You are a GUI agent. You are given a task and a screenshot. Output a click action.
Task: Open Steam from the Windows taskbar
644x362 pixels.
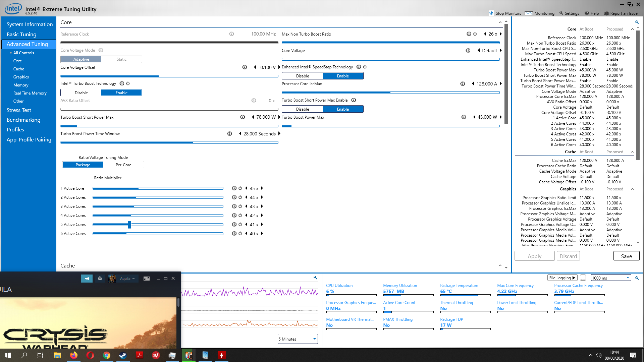pyautogui.click(x=123, y=355)
